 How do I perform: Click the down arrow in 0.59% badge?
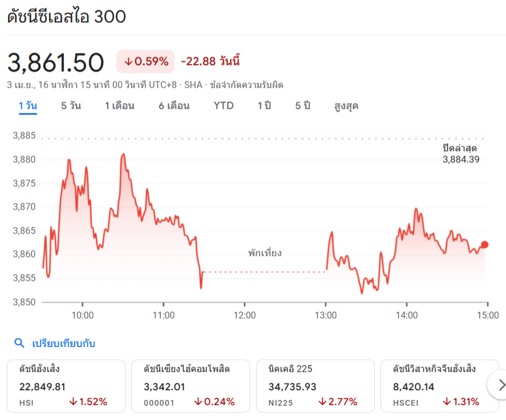click(128, 61)
